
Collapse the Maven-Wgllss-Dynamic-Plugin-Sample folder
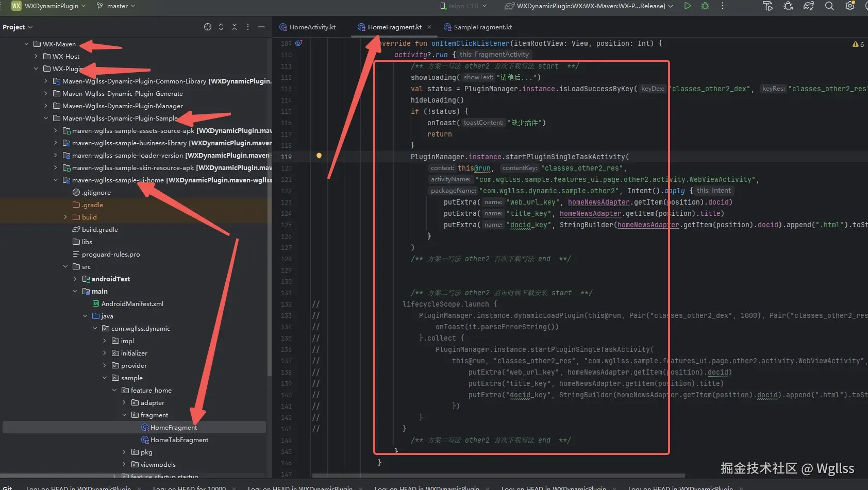click(x=46, y=118)
